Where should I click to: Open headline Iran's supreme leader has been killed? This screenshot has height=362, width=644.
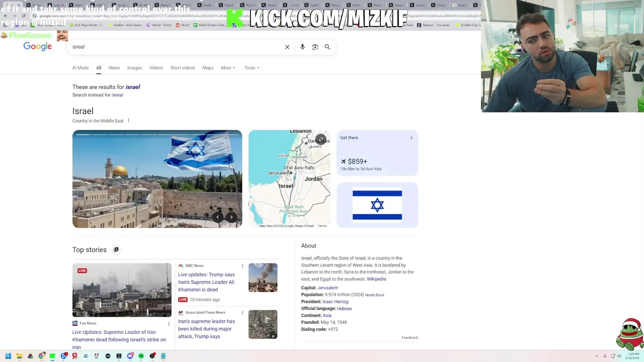[206, 329]
